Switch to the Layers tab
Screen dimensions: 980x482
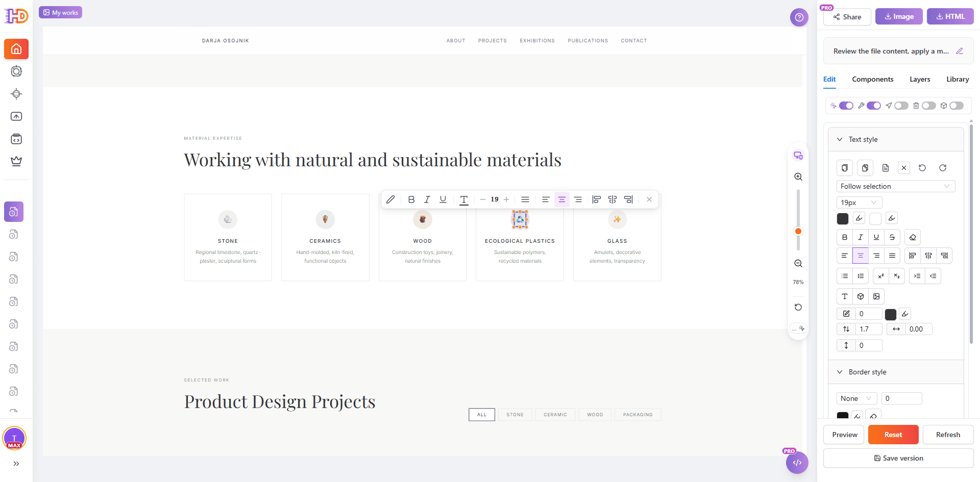tap(920, 79)
